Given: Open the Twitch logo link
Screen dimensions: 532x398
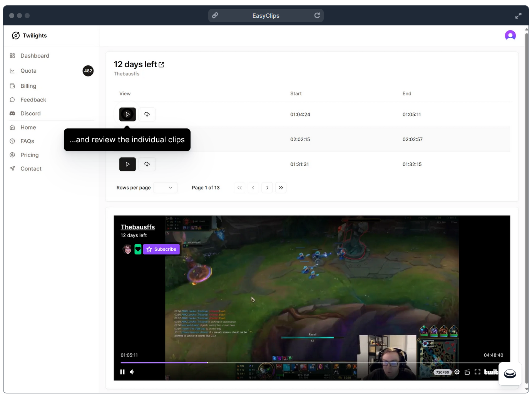Looking at the screenshot, I should (x=491, y=372).
